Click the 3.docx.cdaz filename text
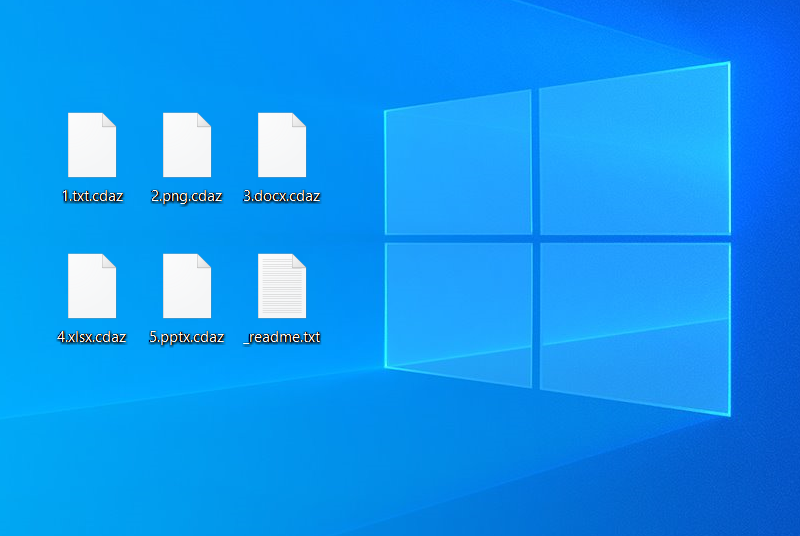The width and height of the screenshot is (800, 536). [281, 196]
